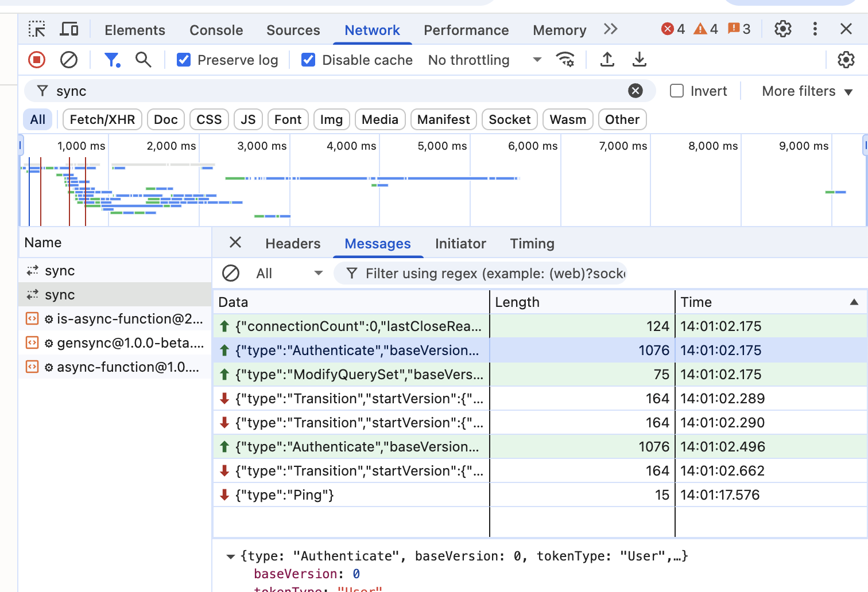Open Network panel settings gear
The height and width of the screenshot is (592, 868).
[x=846, y=60]
